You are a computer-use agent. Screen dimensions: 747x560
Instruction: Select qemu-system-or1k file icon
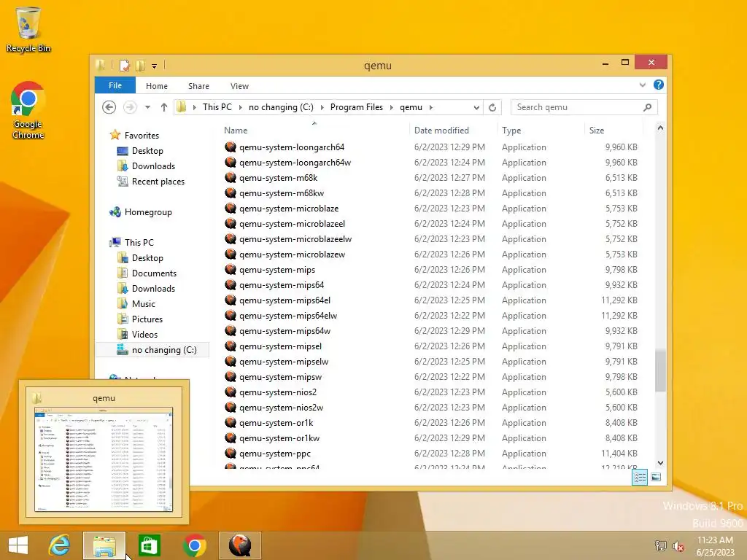231,422
